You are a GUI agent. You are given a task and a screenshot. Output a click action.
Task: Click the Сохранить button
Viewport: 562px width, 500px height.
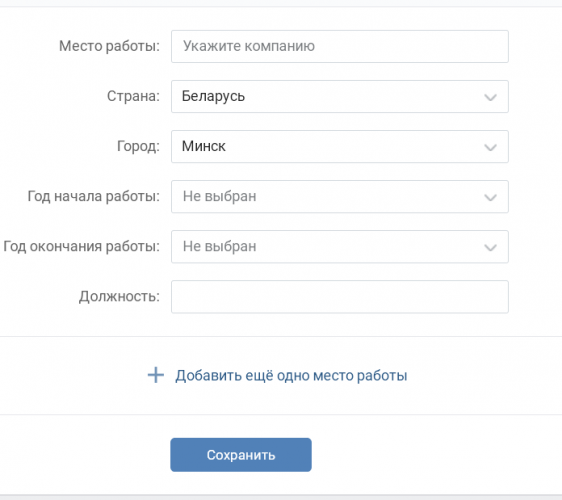(241, 454)
